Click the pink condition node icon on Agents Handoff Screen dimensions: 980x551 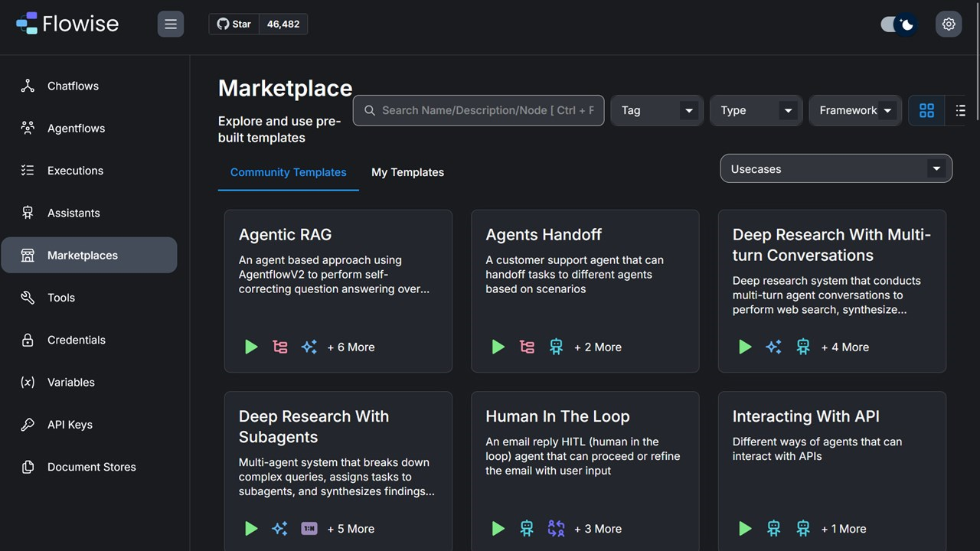pos(527,347)
